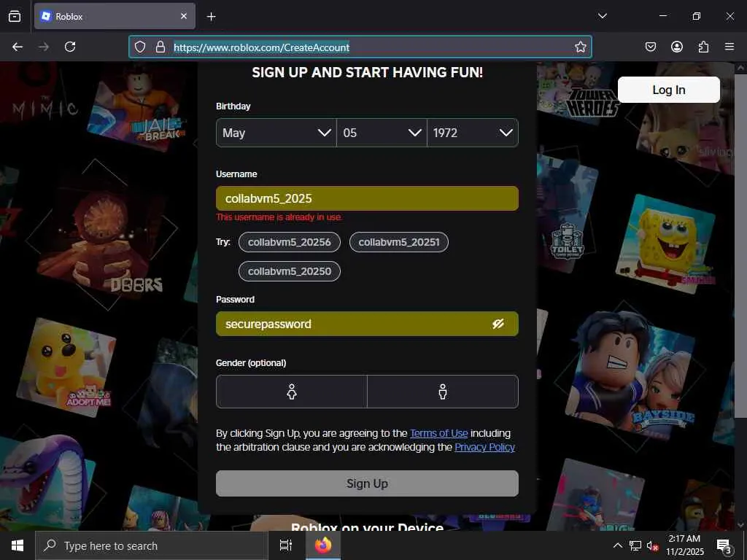Open the Terms of Use link
Image resolution: width=747 pixels, height=560 pixels.
438,433
